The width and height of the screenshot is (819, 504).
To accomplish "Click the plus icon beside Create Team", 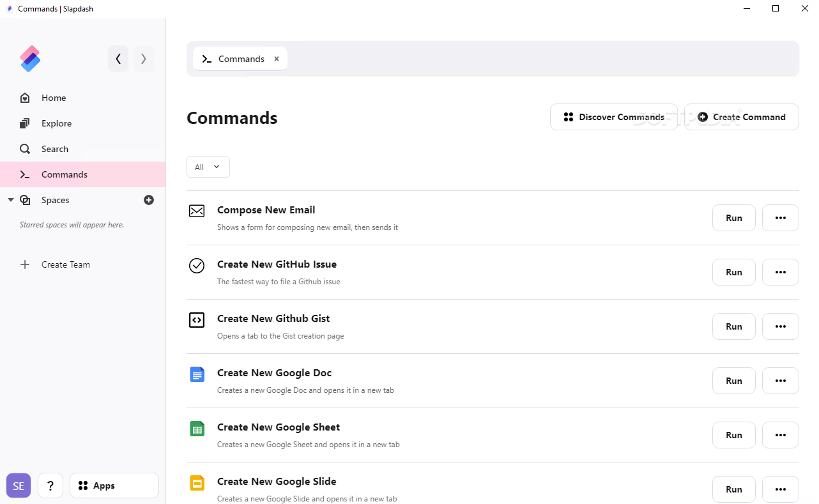I will pyautogui.click(x=25, y=264).
